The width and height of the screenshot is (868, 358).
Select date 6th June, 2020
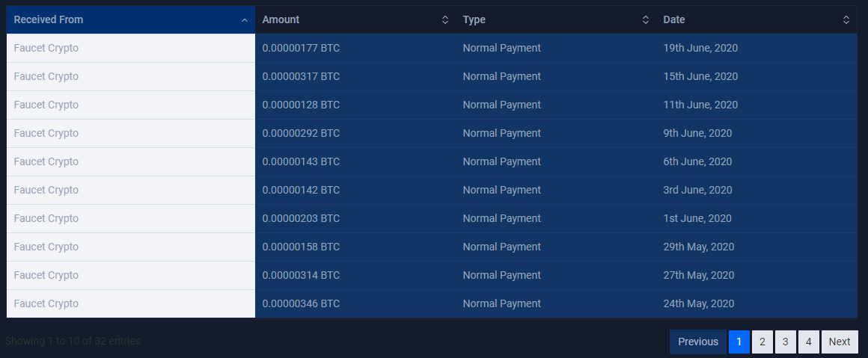click(697, 161)
